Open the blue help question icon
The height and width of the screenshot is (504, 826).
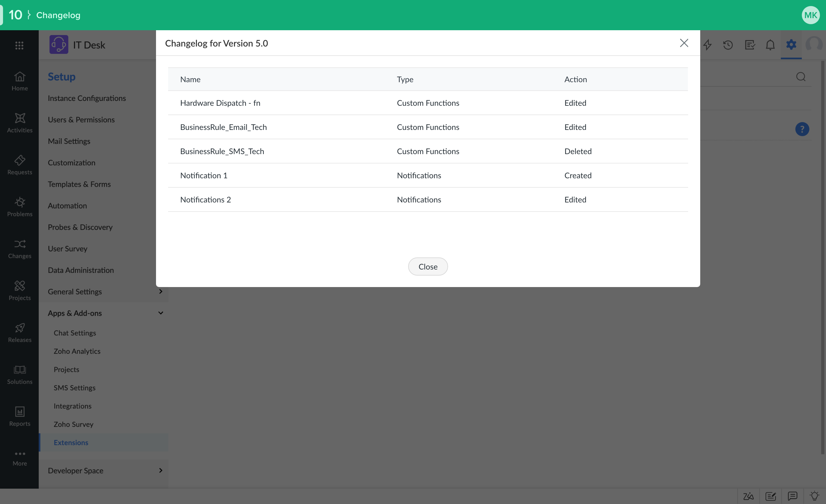pyautogui.click(x=802, y=129)
